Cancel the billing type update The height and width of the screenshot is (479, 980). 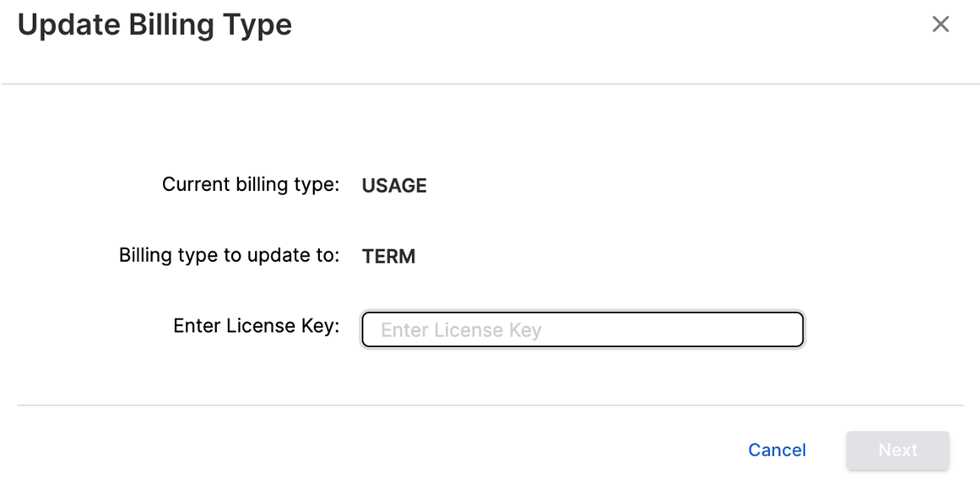coord(777,450)
